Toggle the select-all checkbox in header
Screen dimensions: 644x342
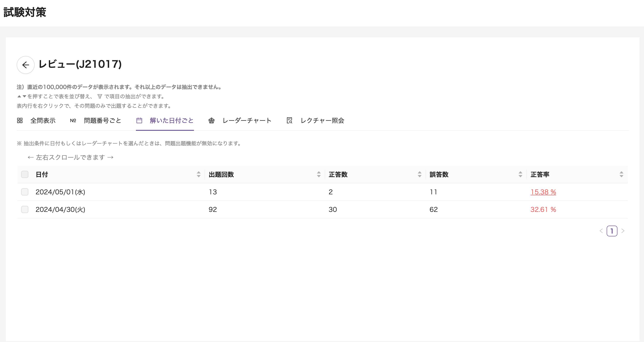pyautogui.click(x=25, y=174)
